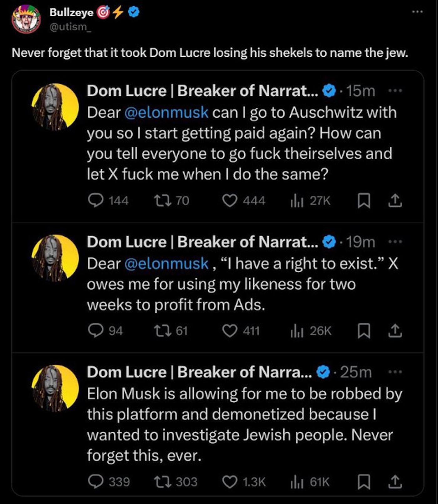
Task: Like the tweet with 411 likes
Action: (230, 331)
